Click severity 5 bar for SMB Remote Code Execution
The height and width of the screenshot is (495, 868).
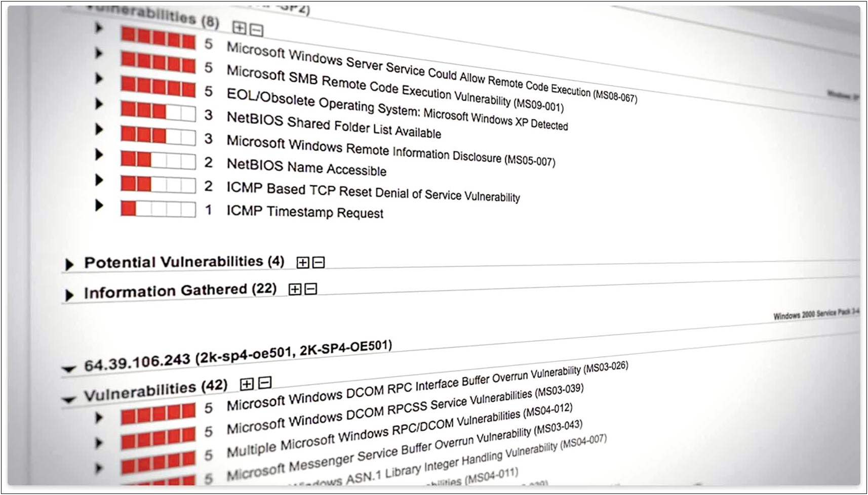pos(158,62)
